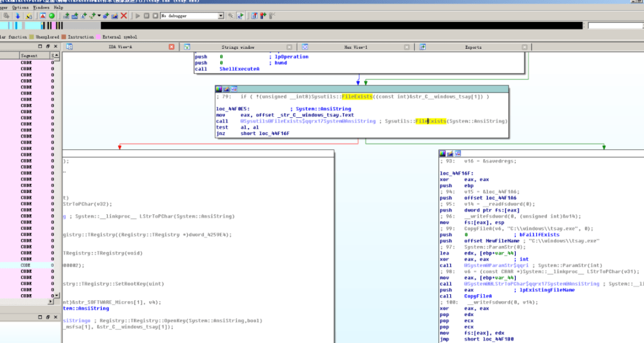This screenshot has height=343, width=644.
Task: Open the Windows menu
Action: tap(41, 7)
